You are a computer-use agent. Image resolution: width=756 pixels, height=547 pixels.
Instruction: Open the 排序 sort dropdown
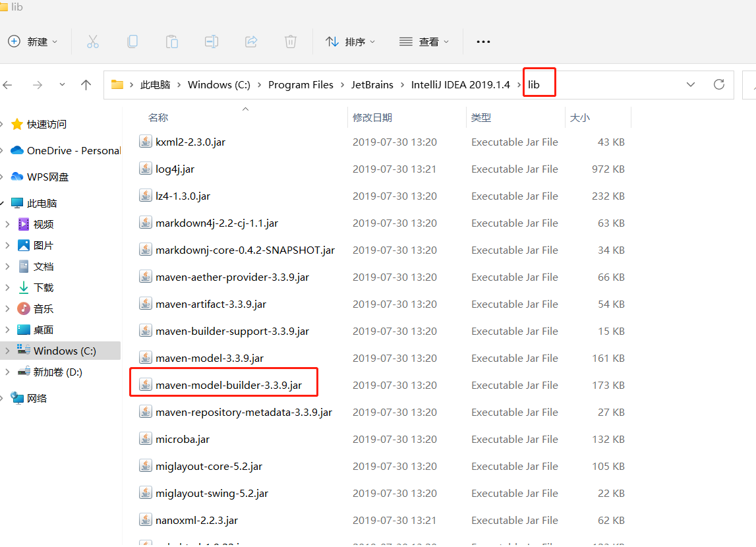tap(351, 41)
